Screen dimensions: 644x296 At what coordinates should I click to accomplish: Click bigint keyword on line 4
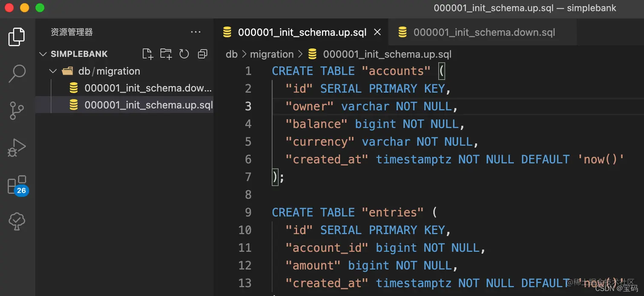[x=376, y=124]
